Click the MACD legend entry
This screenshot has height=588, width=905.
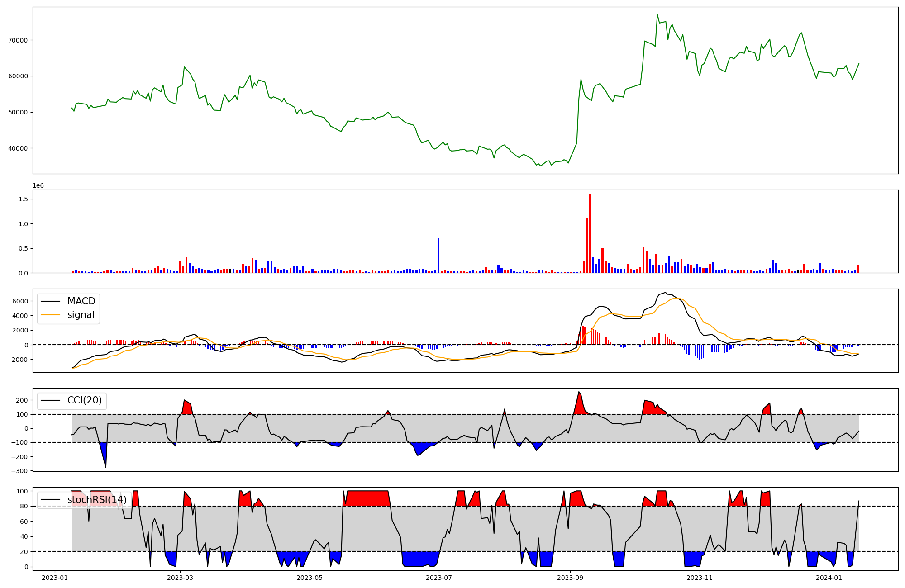click(x=81, y=301)
